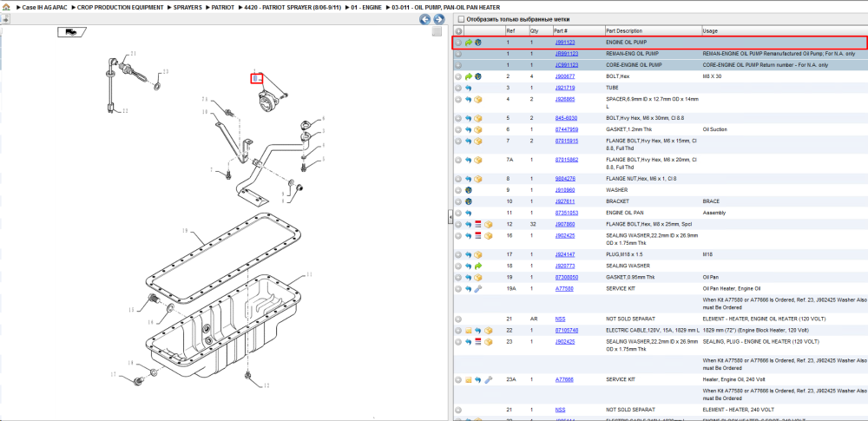Screen dimensions: 868x421
Task: Enable the 'Отобразить только выбранные метки' checkbox
Action: (461, 19)
